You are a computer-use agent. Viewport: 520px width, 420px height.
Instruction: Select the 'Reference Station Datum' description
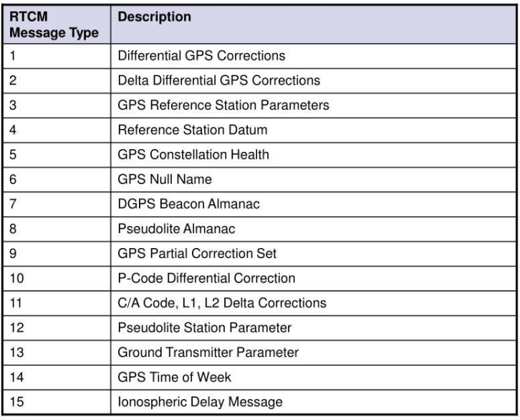click(x=193, y=130)
